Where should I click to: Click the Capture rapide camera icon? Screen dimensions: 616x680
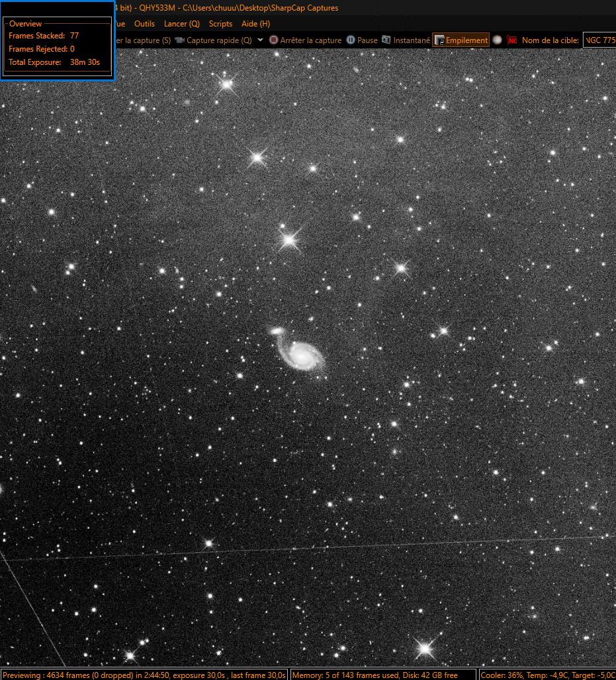pyautogui.click(x=179, y=40)
